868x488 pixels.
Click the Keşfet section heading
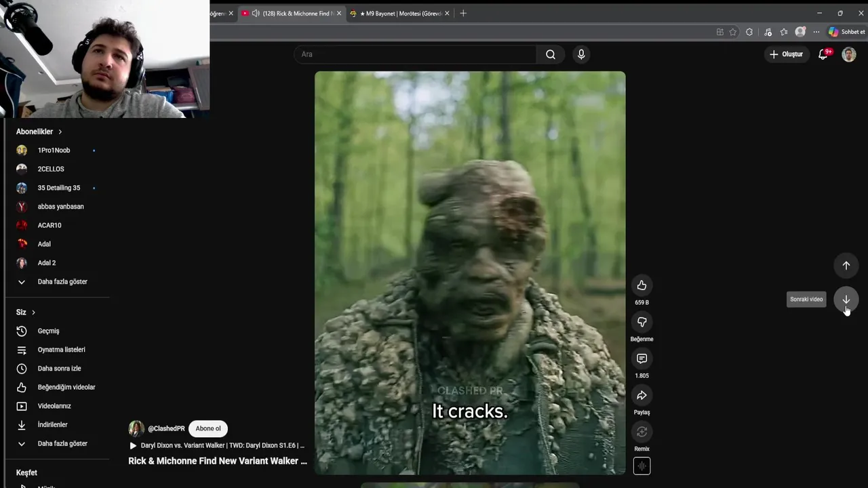tap(26, 472)
